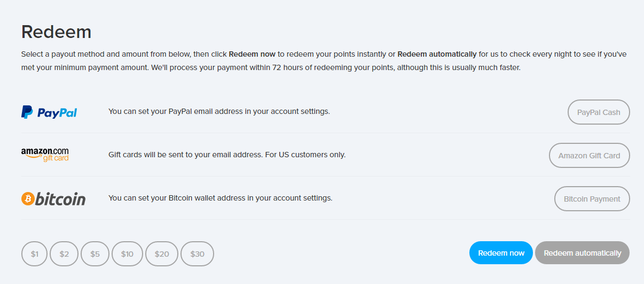Select the $10 amount pill
This screenshot has width=644, height=284.
pyautogui.click(x=127, y=254)
